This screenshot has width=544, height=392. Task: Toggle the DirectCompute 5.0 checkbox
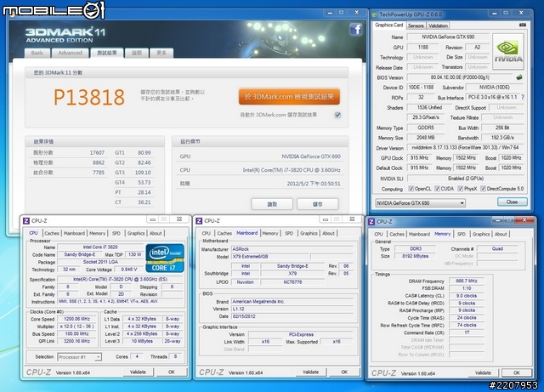[x=483, y=189]
